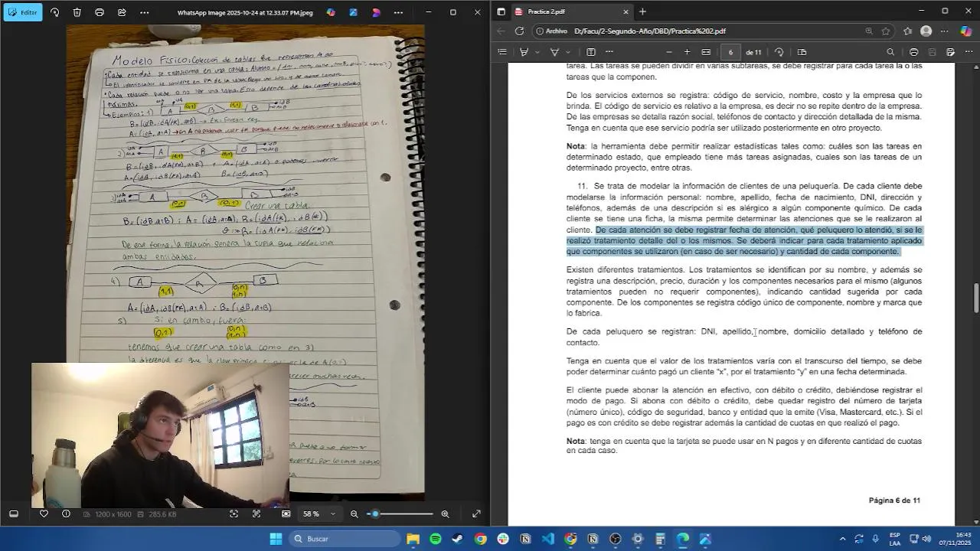This screenshot has height=551, width=980.
Task: Delete the image with trash icon
Action: click(x=77, y=12)
